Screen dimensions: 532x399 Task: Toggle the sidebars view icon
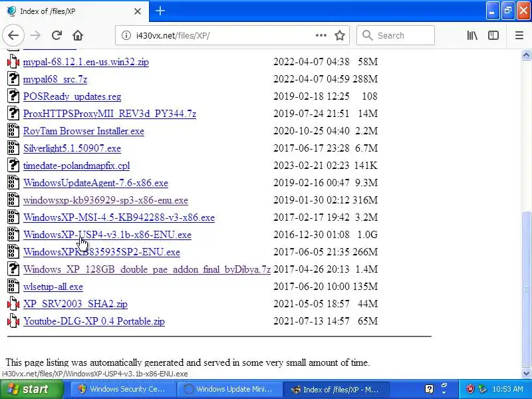(x=493, y=35)
